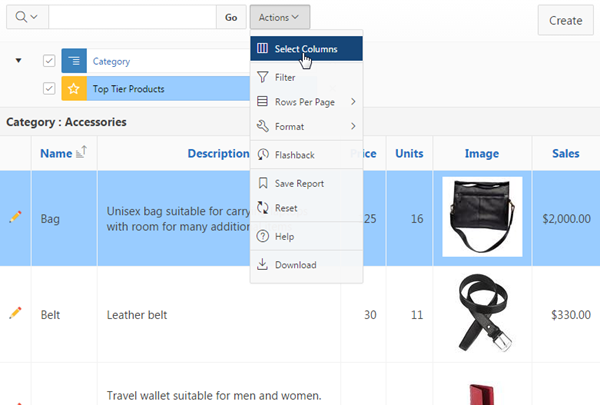Click the Create button
600x405 pixels.
click(x=565, y=20)
